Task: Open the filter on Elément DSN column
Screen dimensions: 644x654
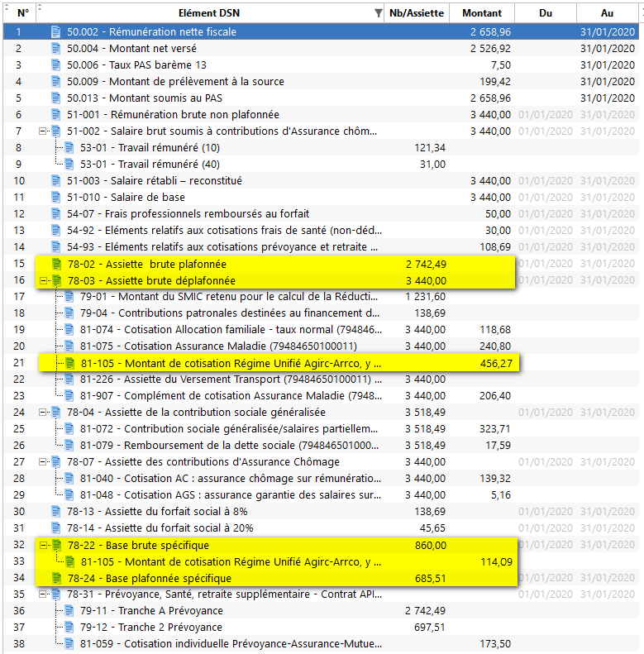Action: pyautogui.click(x=378, y=13)
